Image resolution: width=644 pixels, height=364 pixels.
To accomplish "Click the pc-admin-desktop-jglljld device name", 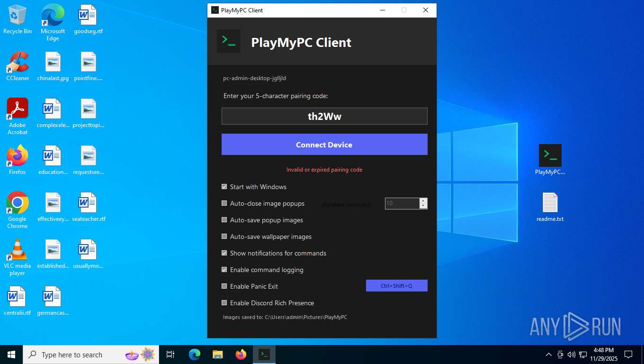I will pos(255,78).
